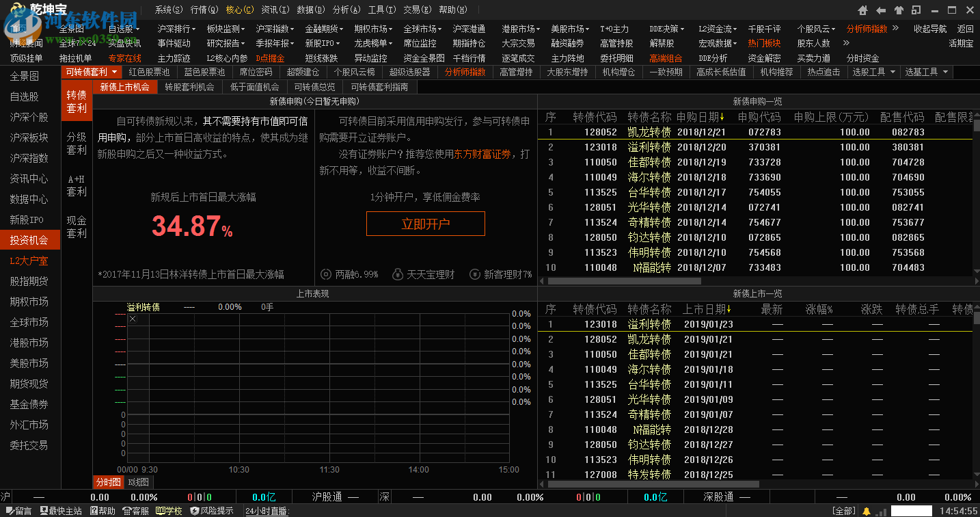Switch to the 转股套利机会 tab
Screen dimensions: 980x517
click(x=189, y=86)
